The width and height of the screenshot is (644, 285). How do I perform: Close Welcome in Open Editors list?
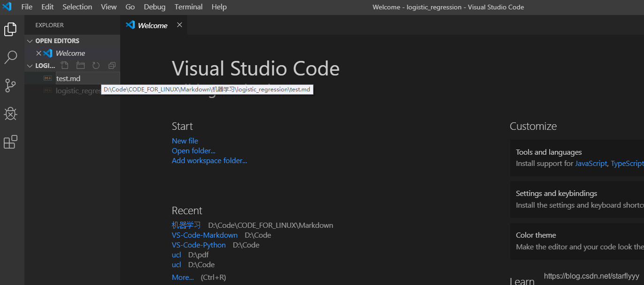tap(38, 53)
